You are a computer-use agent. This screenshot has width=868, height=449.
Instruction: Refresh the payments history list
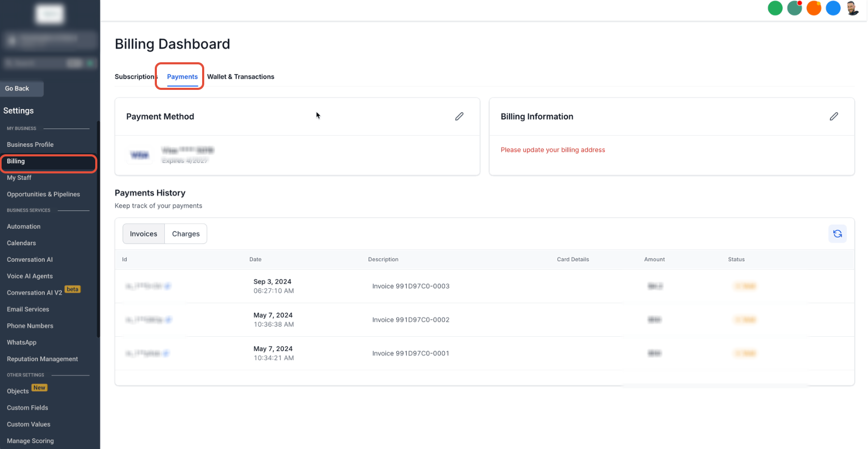[x=837, y=234]
